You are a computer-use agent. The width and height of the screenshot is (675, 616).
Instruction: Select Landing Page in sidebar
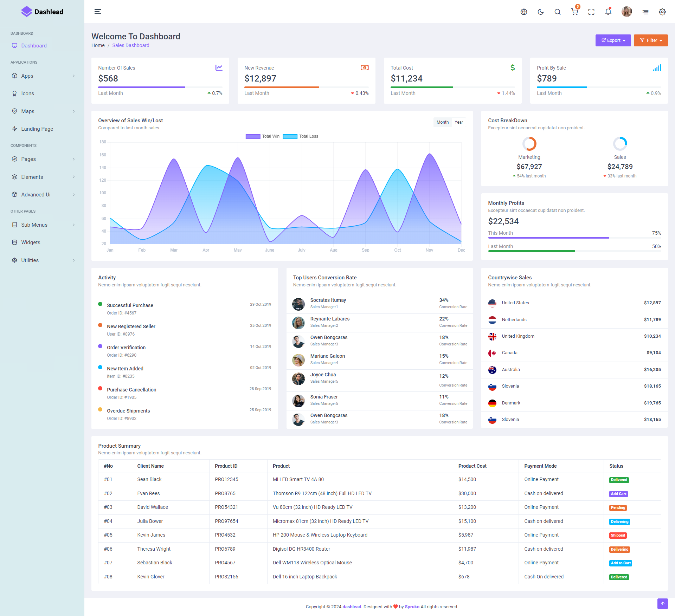(x=37, y=129)
